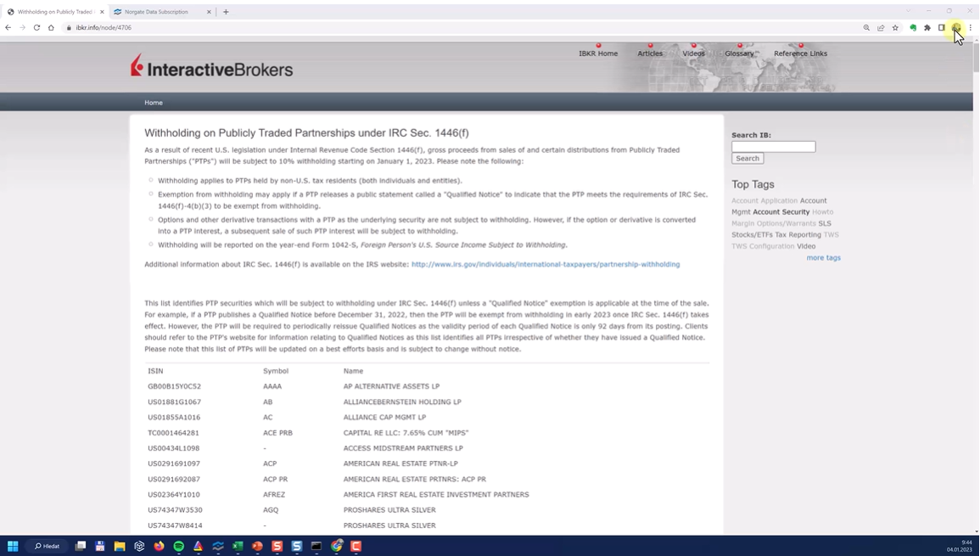980x556 pixels.
Task: Select ISIN US74347W3530
Action: click(175, 510)
